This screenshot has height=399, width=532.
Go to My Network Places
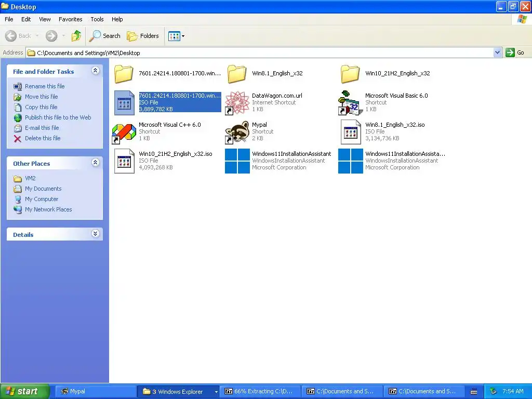point(48,210)
